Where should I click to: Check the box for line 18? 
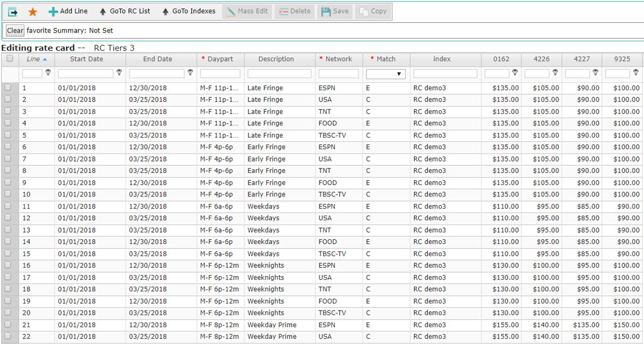pos(8,289)
